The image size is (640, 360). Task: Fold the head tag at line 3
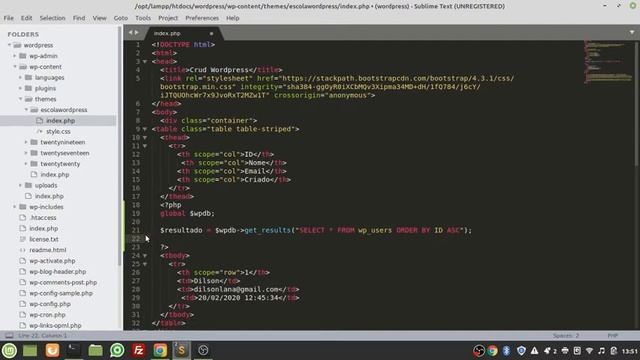pos(145,62)
